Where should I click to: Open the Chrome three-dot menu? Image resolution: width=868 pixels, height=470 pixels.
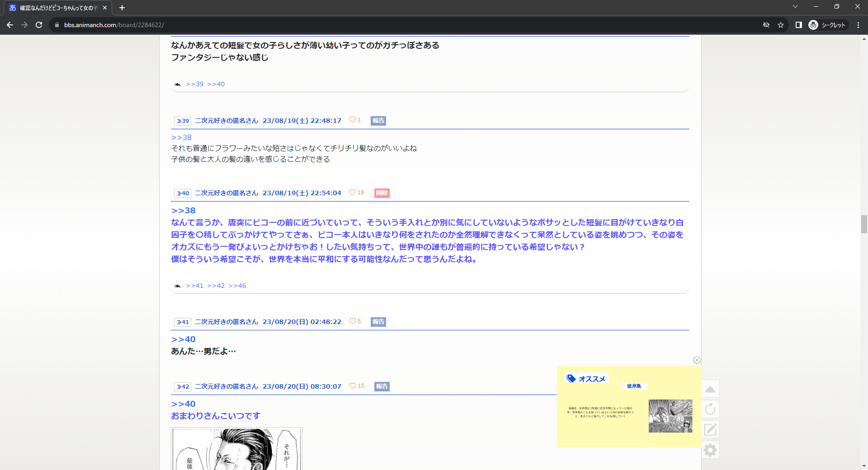(x=858, y=25)
